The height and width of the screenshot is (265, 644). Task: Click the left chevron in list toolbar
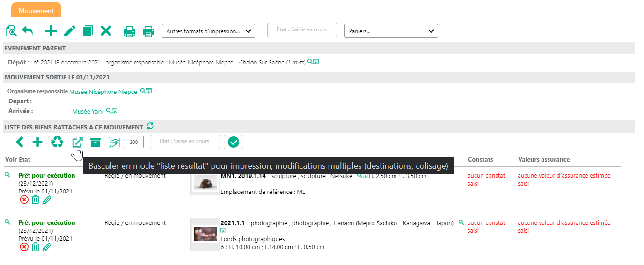[x=19, y=142]
